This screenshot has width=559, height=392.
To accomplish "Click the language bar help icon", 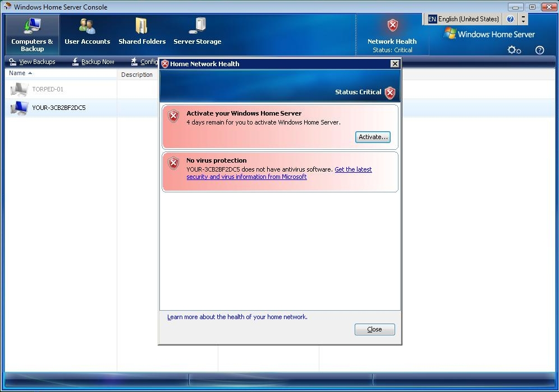I will point(511,19).
